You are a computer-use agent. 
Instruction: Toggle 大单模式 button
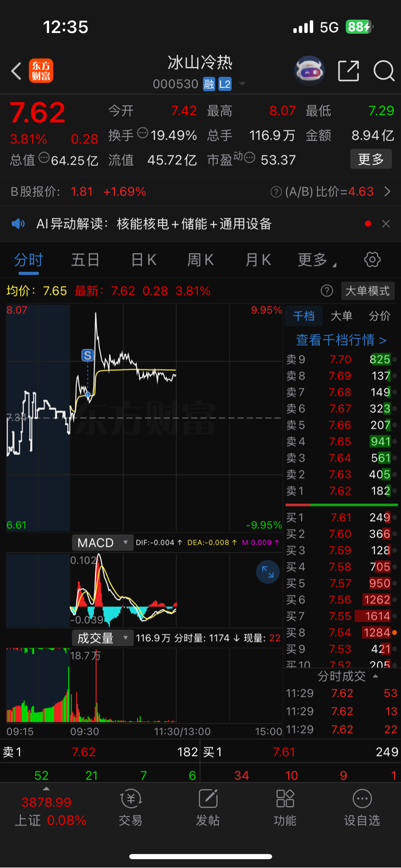click(368, 291)
